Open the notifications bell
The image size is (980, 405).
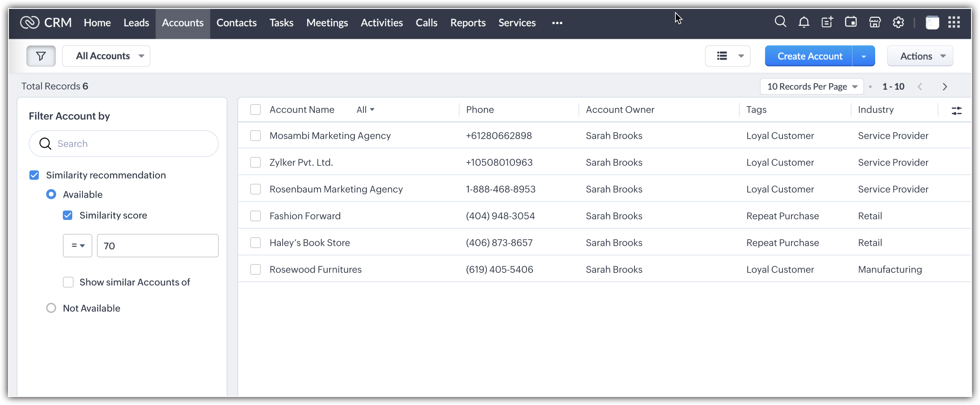click(x=804, y=22)
